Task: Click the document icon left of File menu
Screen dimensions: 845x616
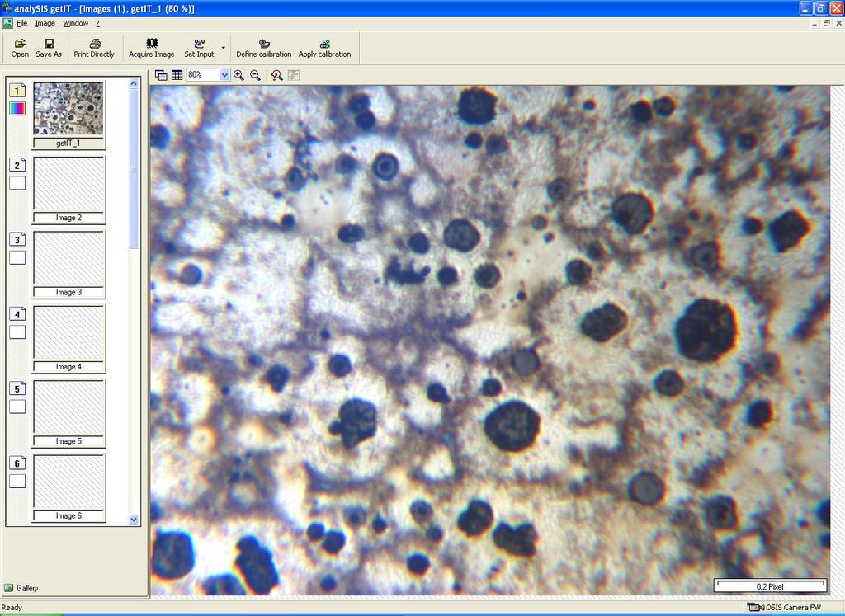Action: click(7, 23)
